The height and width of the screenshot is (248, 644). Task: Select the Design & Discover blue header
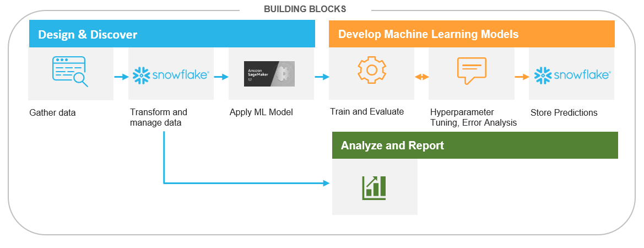(172, 34)
